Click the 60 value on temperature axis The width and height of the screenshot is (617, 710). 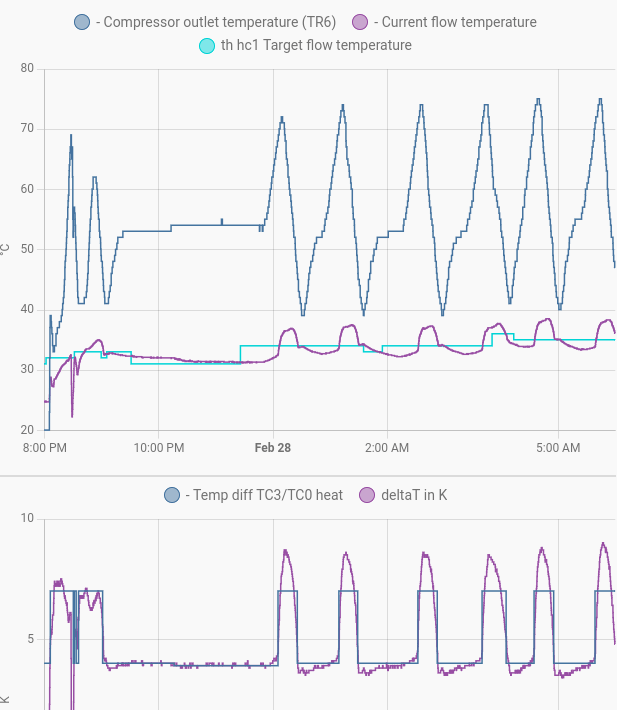click(x=27, y=189)
